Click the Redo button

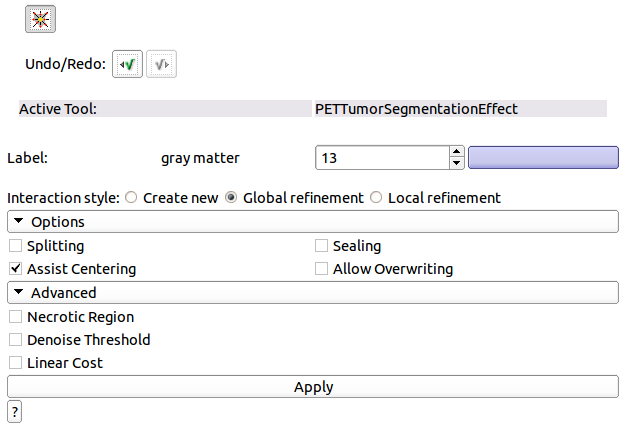[x=161, y=64]
